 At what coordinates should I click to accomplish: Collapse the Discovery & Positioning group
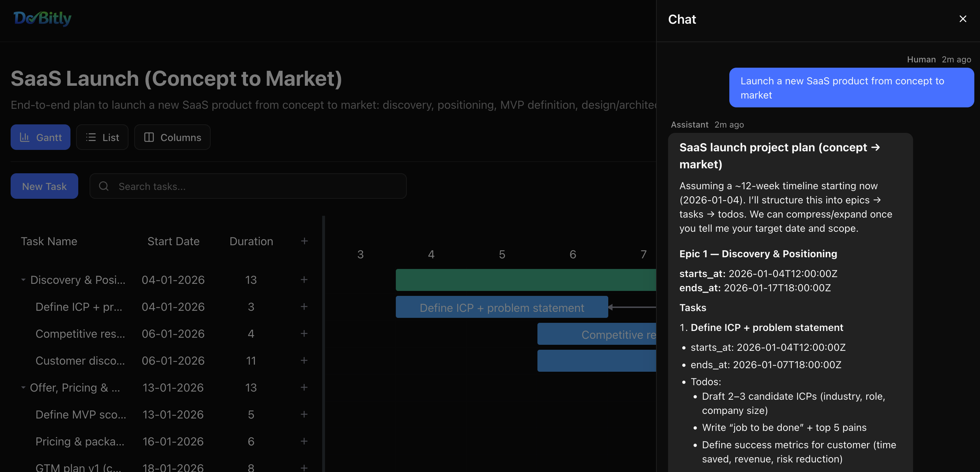pyautogui.click(x=24, y=280)
